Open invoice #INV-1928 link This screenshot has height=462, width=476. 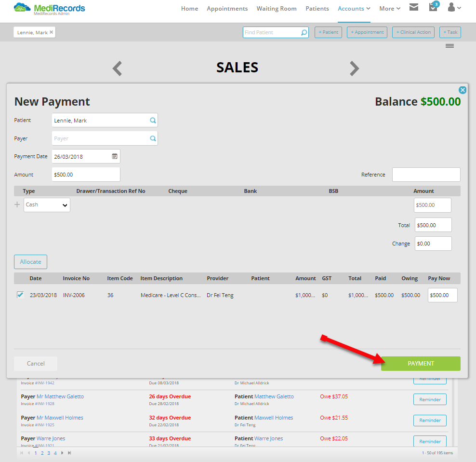coord(45,404)
